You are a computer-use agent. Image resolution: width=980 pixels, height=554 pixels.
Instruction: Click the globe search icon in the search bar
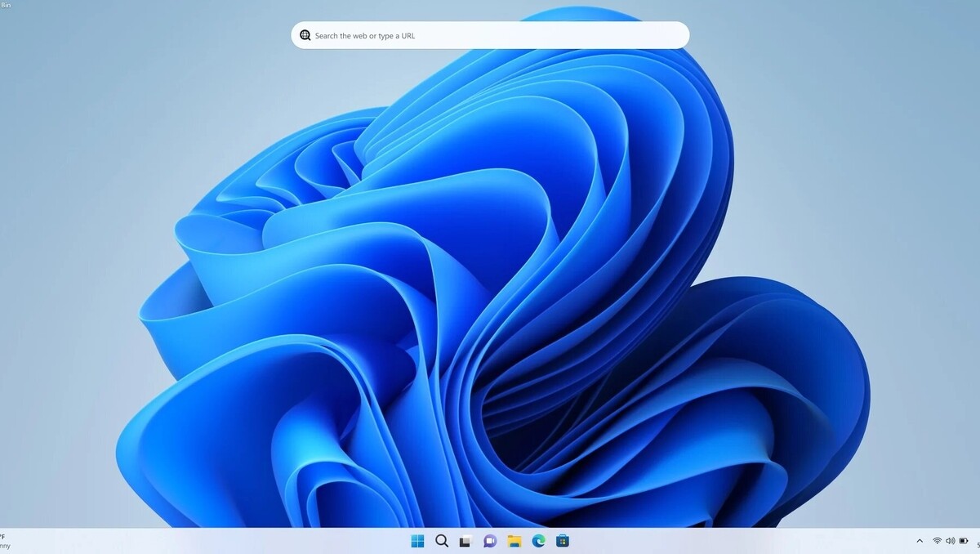click(305, 35)
